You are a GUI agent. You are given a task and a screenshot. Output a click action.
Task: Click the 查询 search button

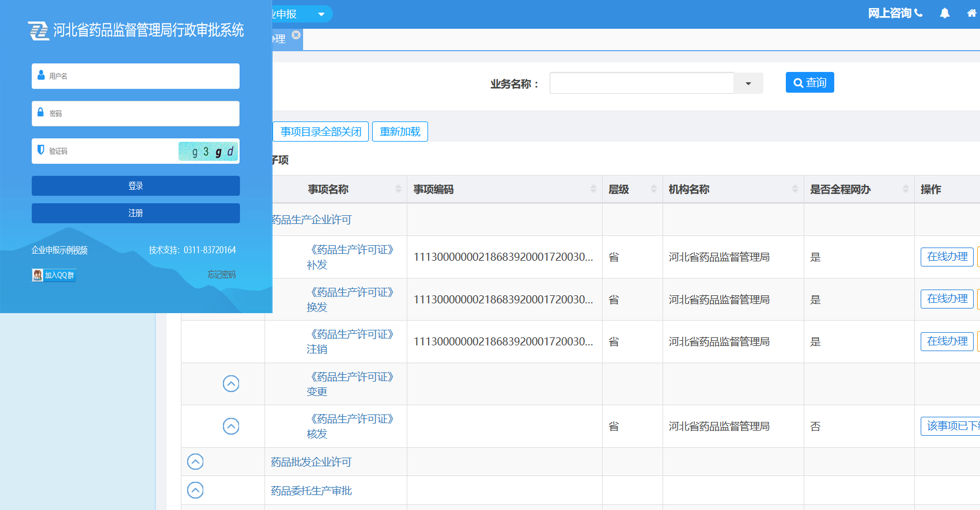809,82
